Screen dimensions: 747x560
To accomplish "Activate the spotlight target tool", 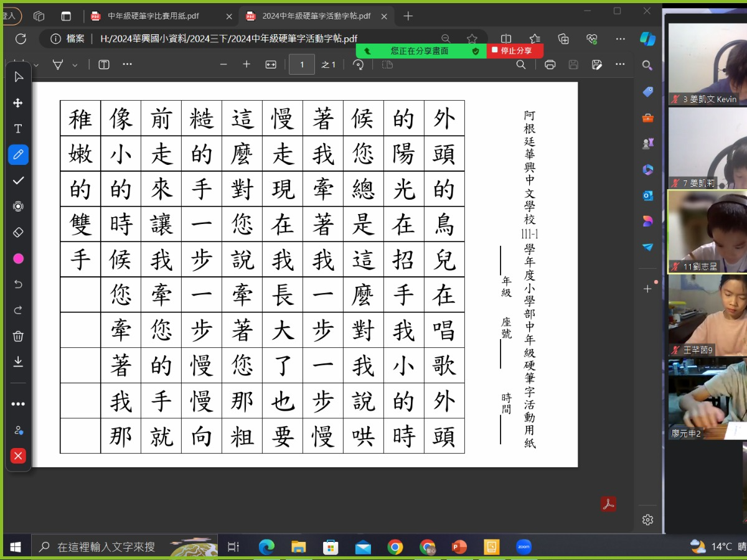I will tap(18, 207).
